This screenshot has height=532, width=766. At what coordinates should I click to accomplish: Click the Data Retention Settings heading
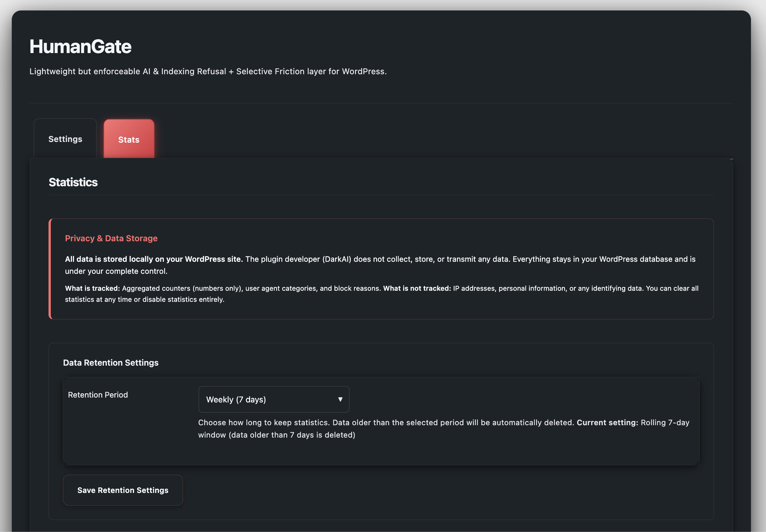click(111, 363)
